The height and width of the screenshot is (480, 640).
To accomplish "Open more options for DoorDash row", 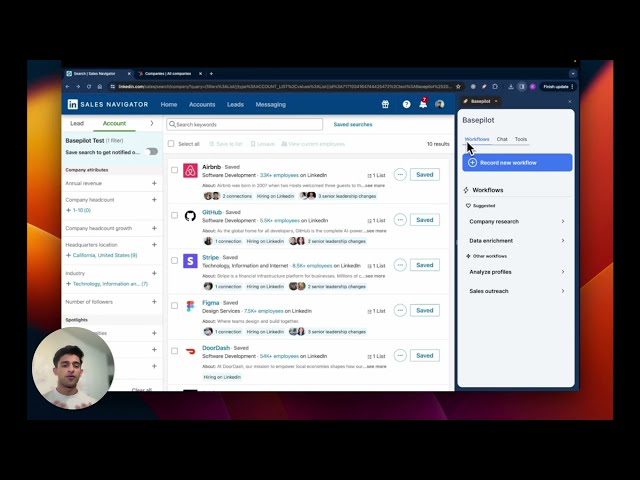I will [400, 356].
